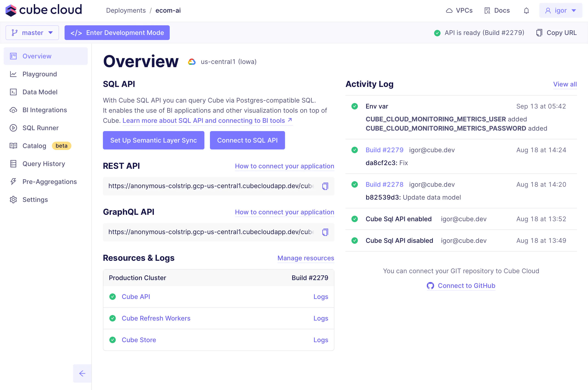588x390 pixels.
Task: Go to the Data Model section
Action: 40,92
